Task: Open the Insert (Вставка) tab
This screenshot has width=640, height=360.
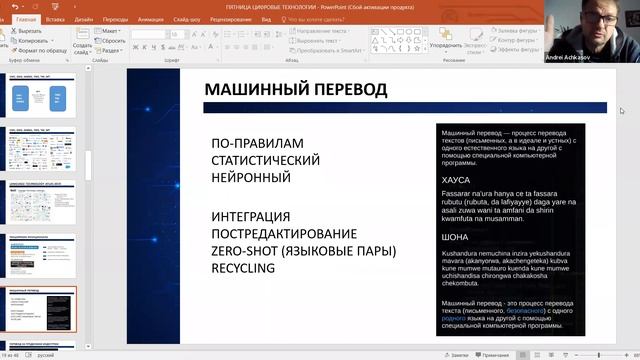Action: point(55,20)
